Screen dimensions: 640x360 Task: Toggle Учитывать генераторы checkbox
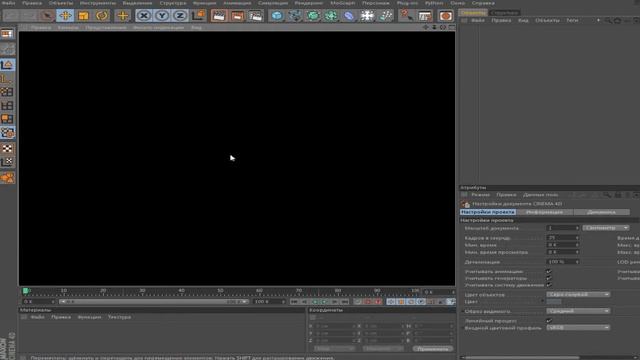549,278
